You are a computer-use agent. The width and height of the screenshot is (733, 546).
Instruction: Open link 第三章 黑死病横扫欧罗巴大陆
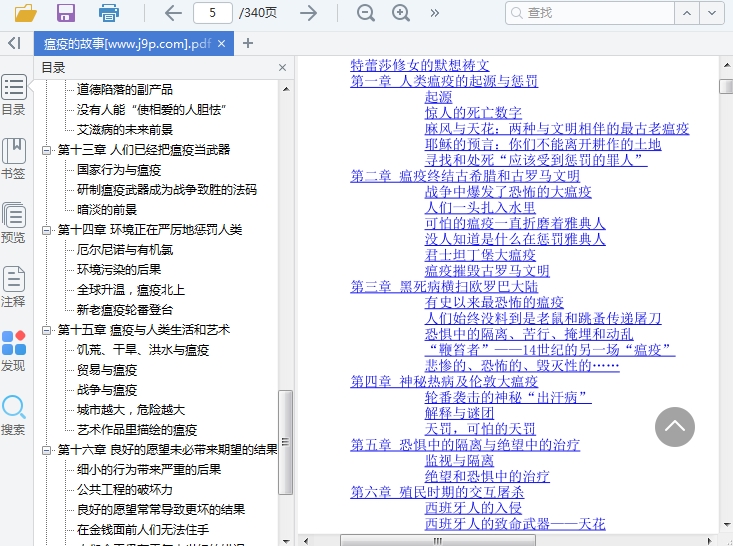(x=444, y=287)
